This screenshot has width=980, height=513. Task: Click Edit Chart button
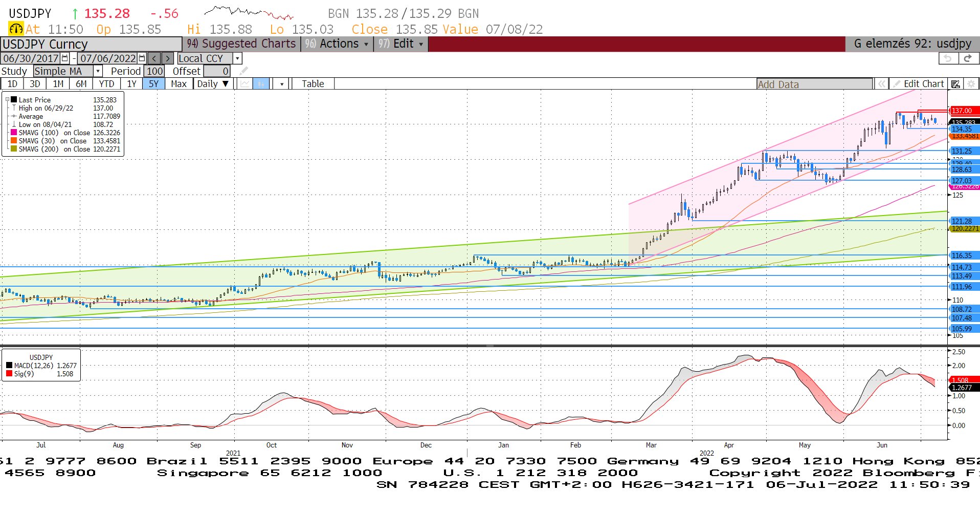[x=919, y=84]
